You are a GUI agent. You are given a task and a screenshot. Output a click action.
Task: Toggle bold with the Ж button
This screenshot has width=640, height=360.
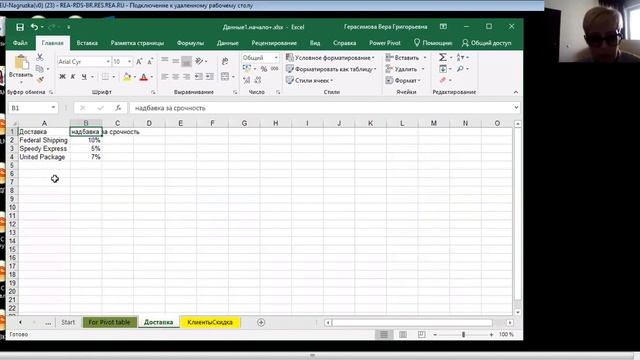pos(62,77)
